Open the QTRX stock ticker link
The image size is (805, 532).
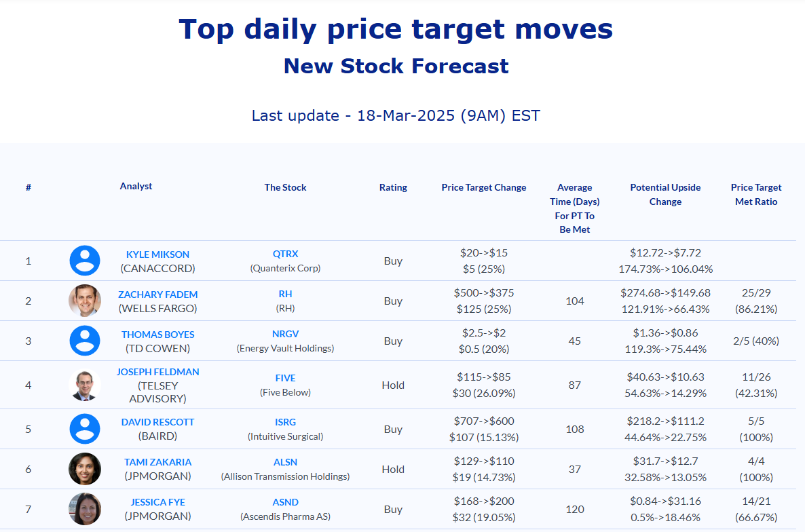coord(286,254)
